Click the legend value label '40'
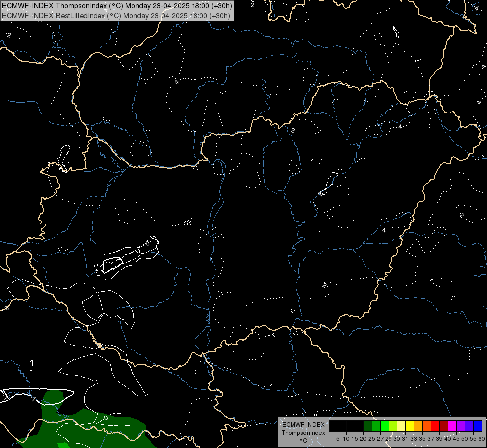Viewport: 487px width, 448px height. (448, 439)
